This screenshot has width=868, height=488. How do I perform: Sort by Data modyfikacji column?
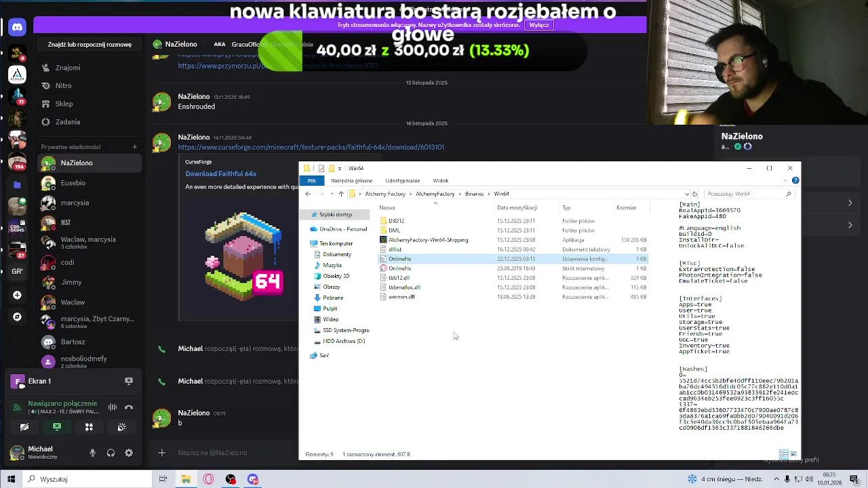click(517, 208)
